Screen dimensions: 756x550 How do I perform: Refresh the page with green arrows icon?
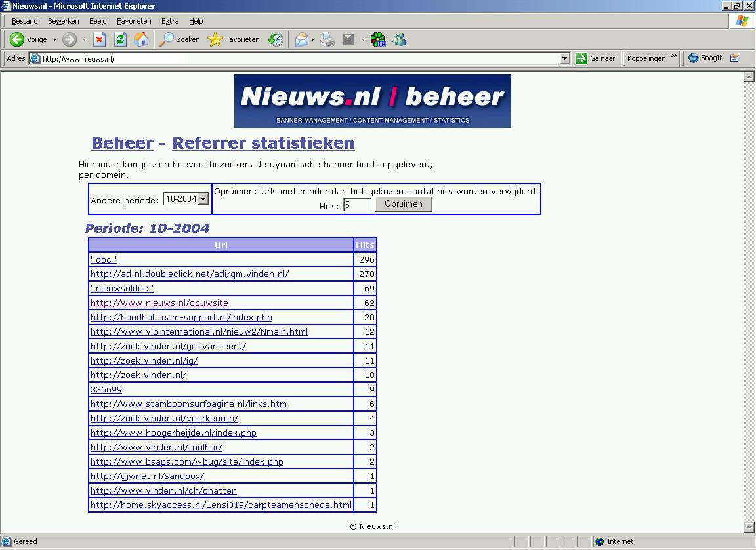tap(120, 39)
